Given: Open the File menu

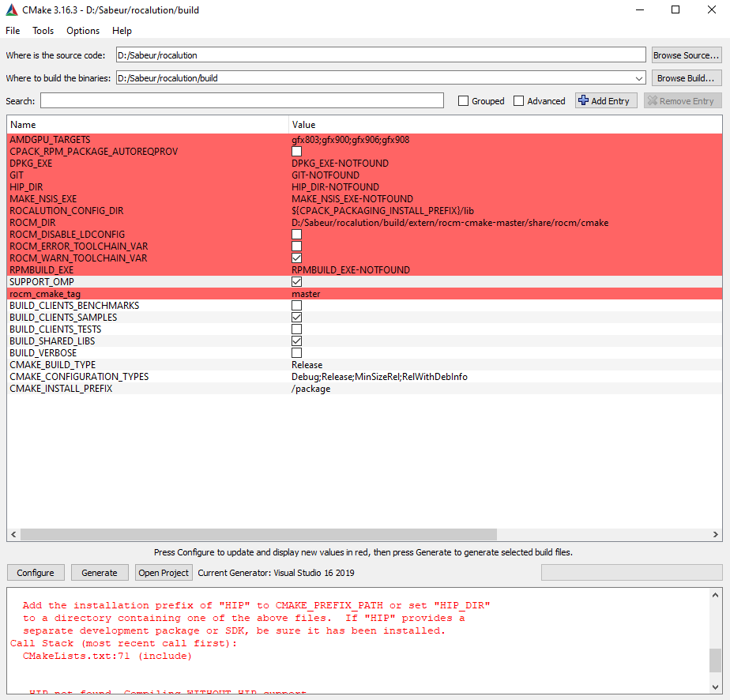Looking at the screenshot, I should (13, 31).
